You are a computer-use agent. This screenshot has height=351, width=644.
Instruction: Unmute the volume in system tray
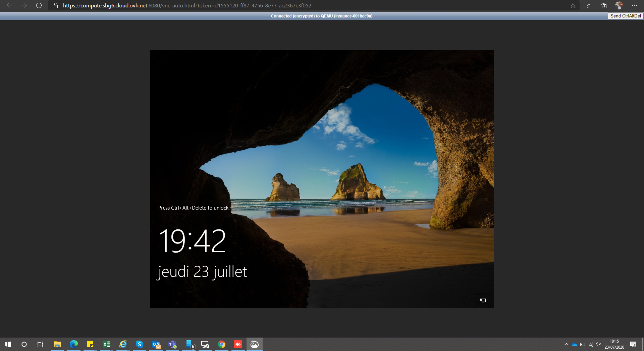tap(598, 344)
